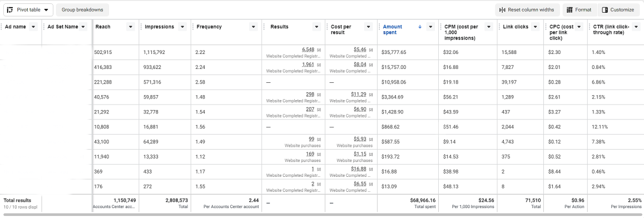Click the attribution icon beside $8.04 cost

[370, 65]
